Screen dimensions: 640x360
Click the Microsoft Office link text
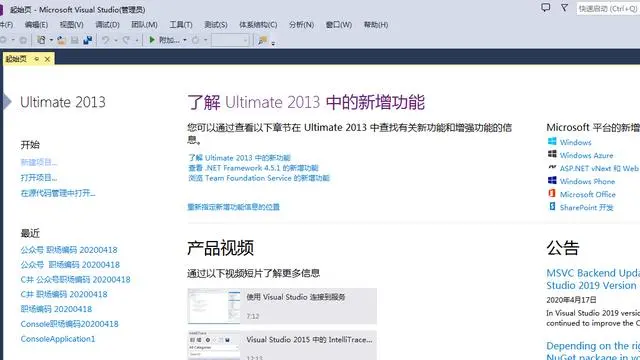(588, 194)
